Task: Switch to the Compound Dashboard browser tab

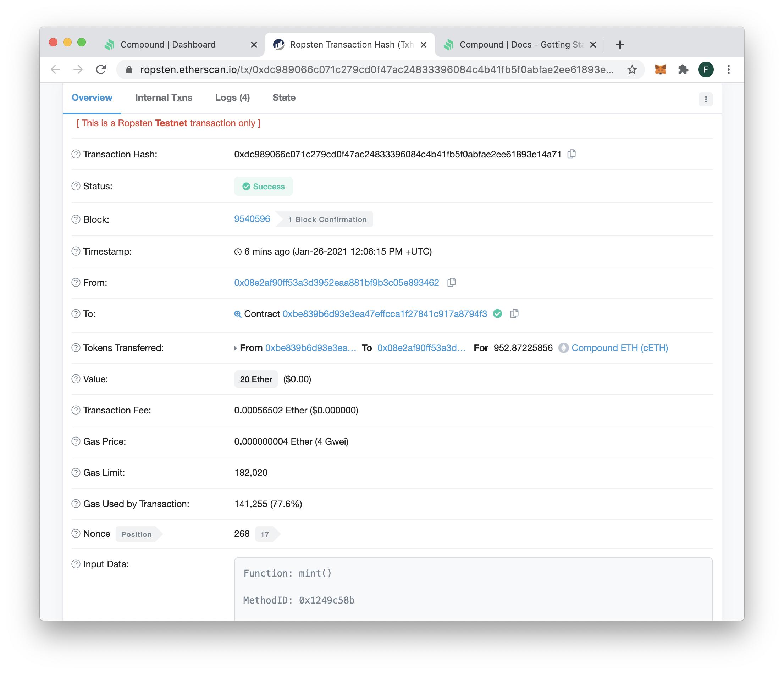Action: tap(168, 45)
